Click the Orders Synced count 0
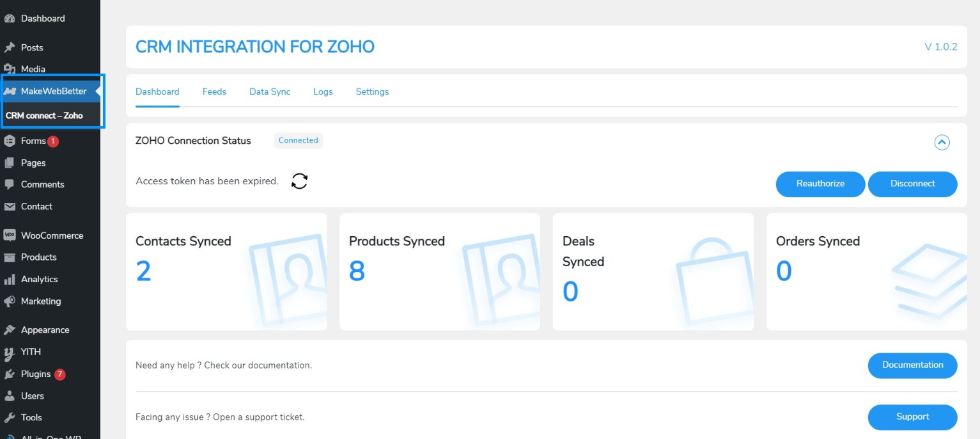980x439 pixels. point(784,271)
